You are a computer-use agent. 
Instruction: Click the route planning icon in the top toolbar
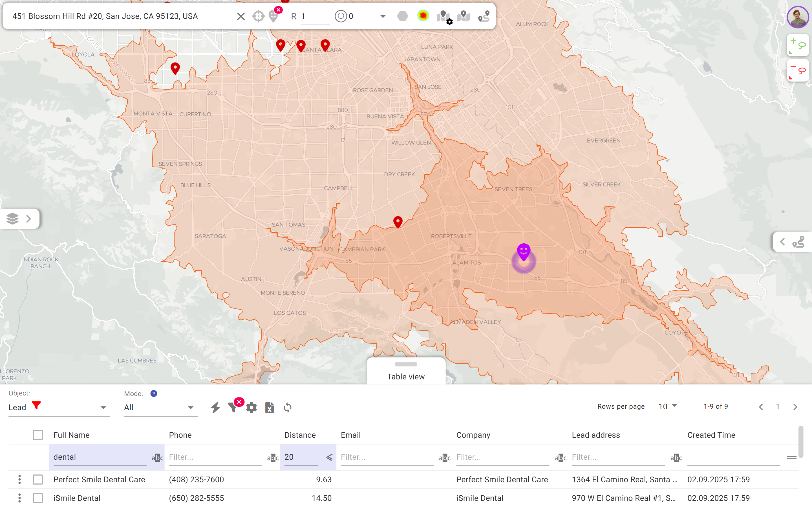[484, 16]
